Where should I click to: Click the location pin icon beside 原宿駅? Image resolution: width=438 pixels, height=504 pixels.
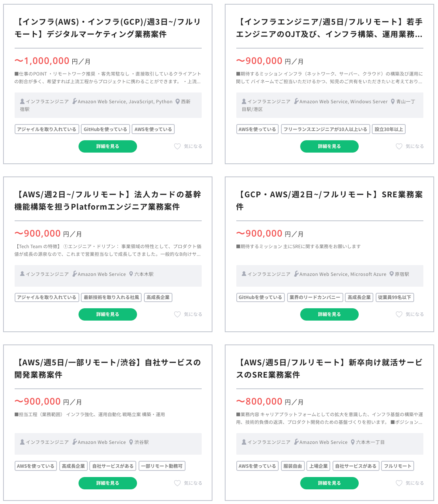coord(392,274)
